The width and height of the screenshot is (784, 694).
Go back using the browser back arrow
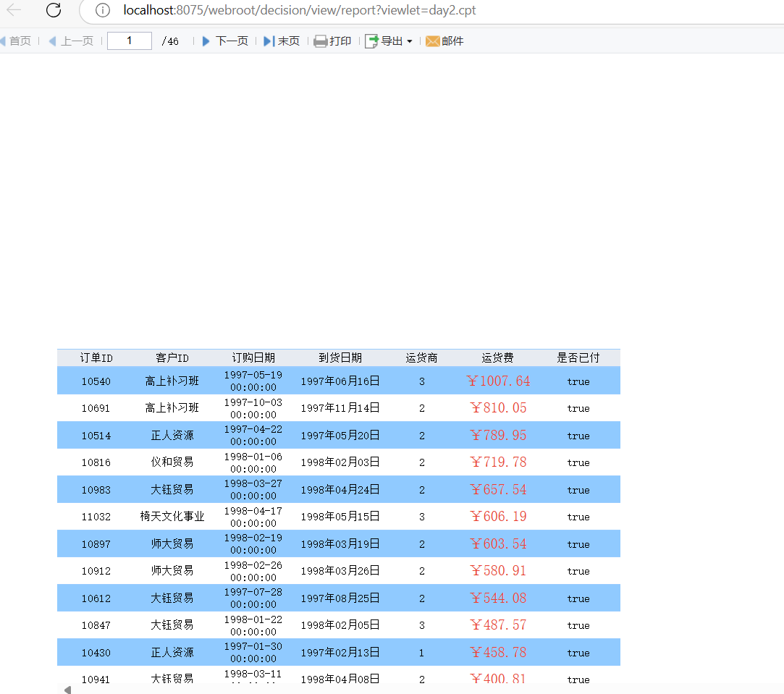pyautogui.click(x=14, y=9)
